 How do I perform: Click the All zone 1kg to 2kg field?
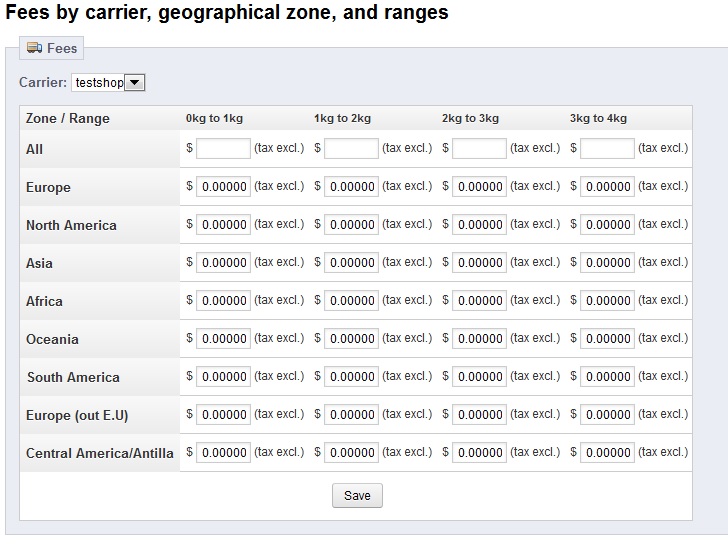click(351, 149)
